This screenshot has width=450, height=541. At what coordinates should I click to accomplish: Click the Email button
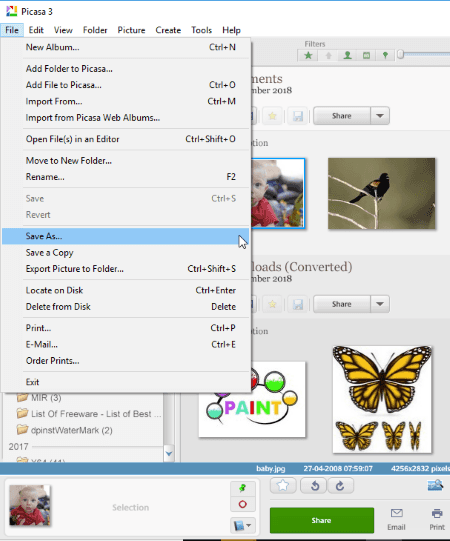[396, 520]
